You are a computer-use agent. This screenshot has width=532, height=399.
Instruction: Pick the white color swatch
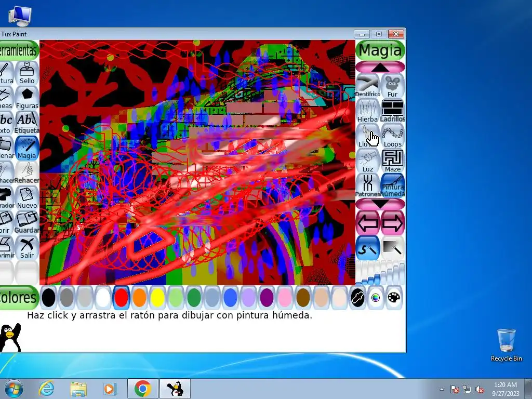[103, 298]
